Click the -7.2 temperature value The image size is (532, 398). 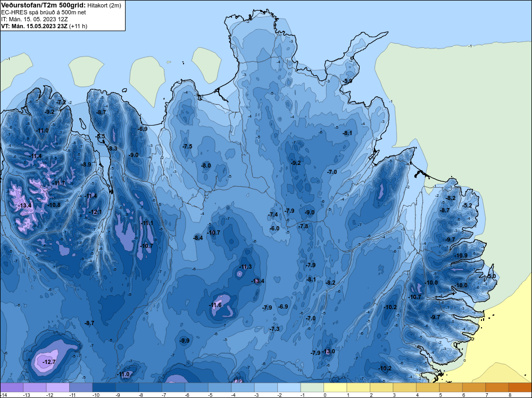(x=61, y=102)
